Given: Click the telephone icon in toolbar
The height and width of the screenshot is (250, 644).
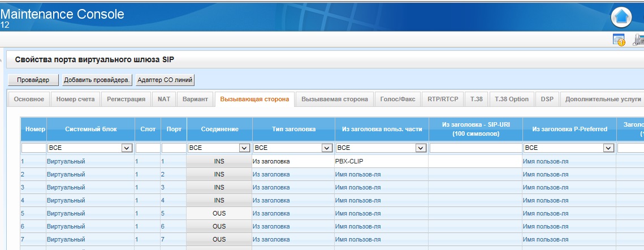Looking at the screenshot, I should tap(639, 40).
